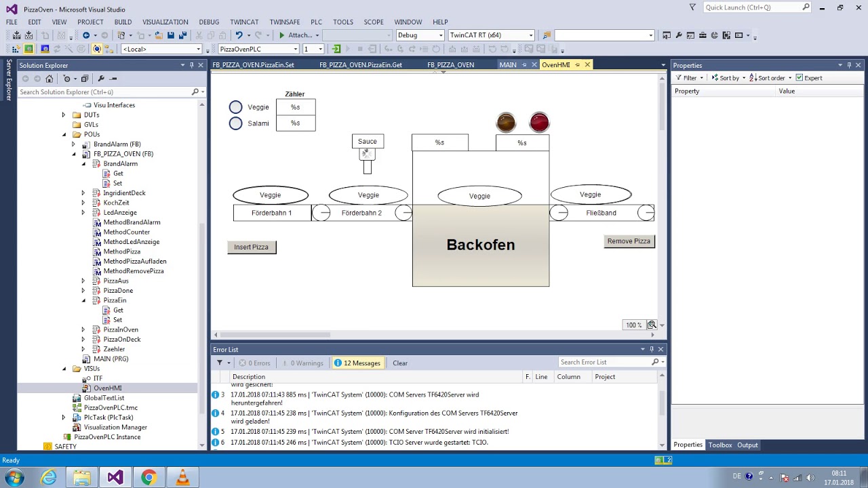This screenshot has height=488, width=868.
Task: Click the Insert Pizza button
Action: click(252, 247)
